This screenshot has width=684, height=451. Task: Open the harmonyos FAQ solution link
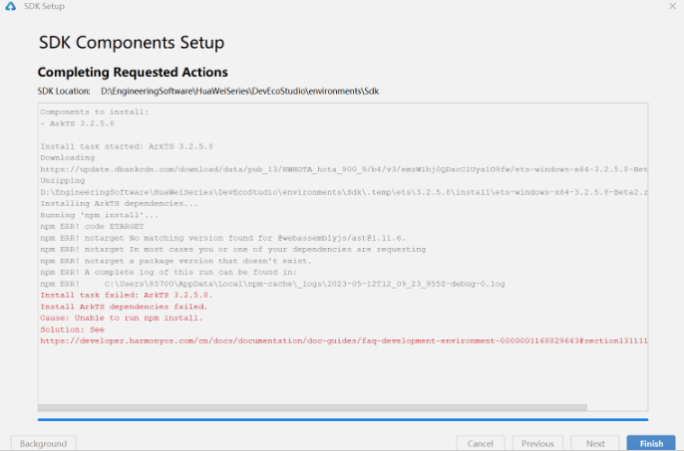click(344, 341)
